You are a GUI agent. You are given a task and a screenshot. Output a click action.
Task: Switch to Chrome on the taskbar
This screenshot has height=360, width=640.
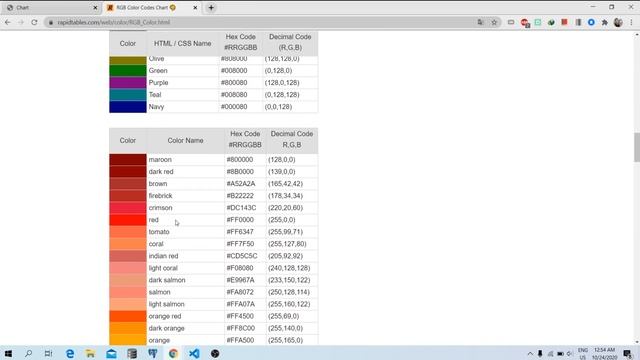pyautogui.click(x=173, y=353)
